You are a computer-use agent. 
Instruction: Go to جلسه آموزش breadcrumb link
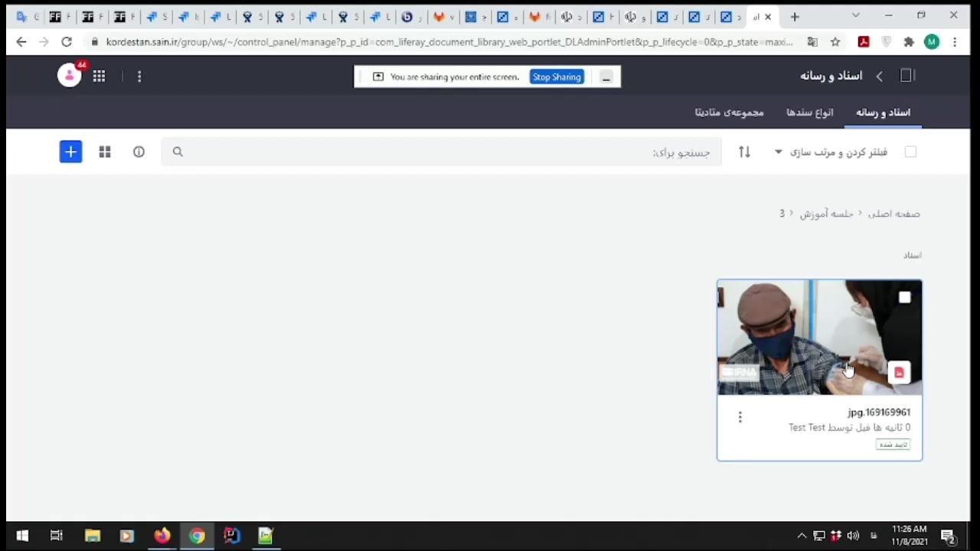tap(826, 214)
